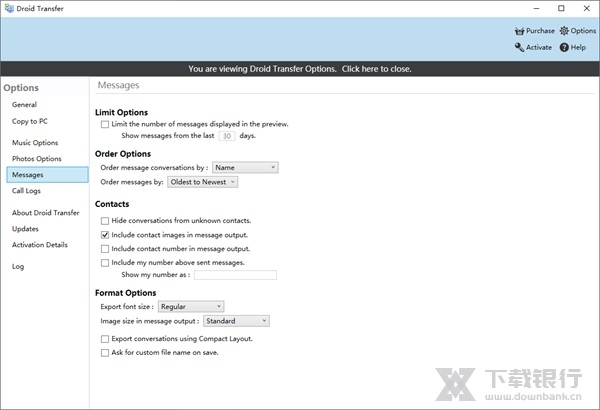Click the days number input field

pyautogui.click(x=227, y=136)
